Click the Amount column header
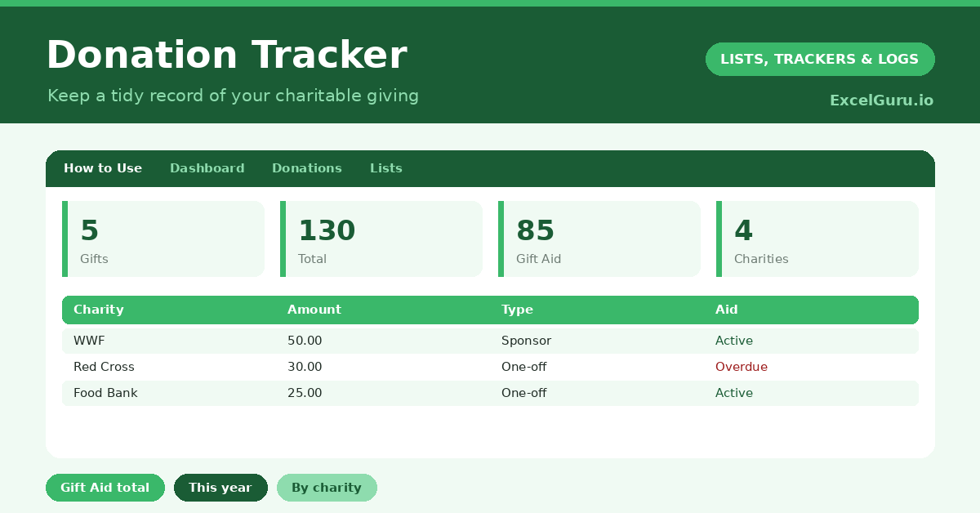This screenshot has height=513, width=980. [314, 310]
